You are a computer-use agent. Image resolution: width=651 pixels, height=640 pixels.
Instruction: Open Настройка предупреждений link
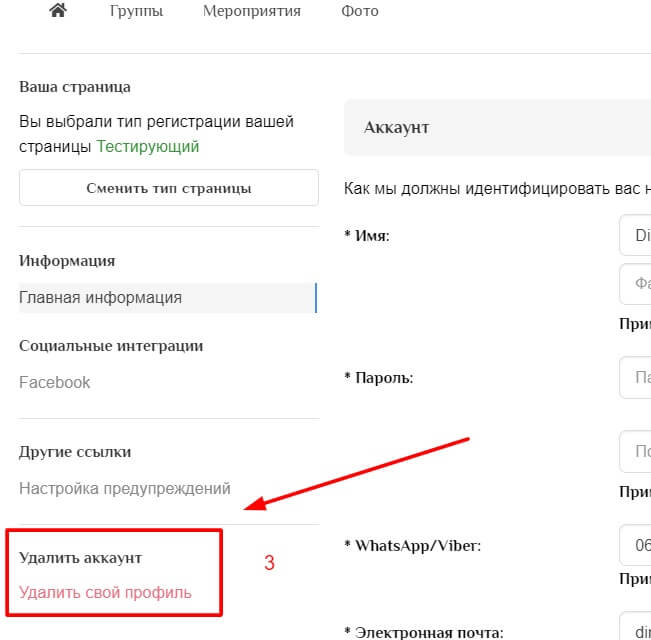tap(125, 489)
